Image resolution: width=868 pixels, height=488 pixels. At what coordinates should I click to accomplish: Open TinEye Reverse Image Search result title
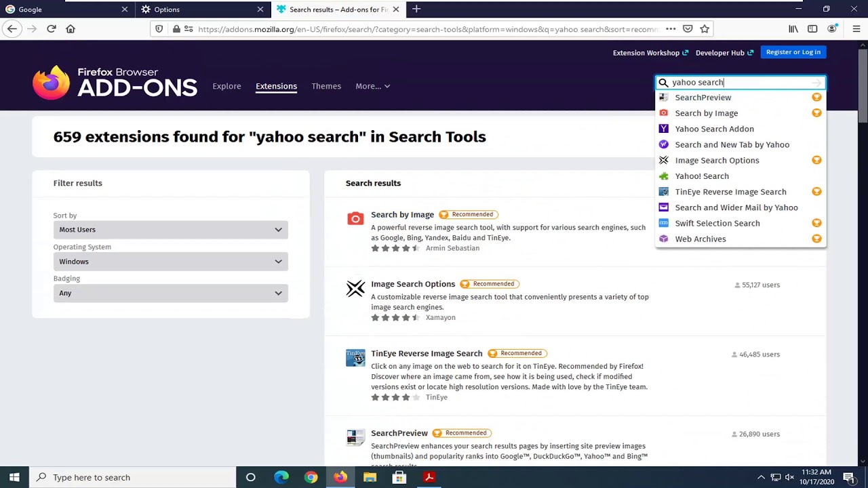coord(427,353)
